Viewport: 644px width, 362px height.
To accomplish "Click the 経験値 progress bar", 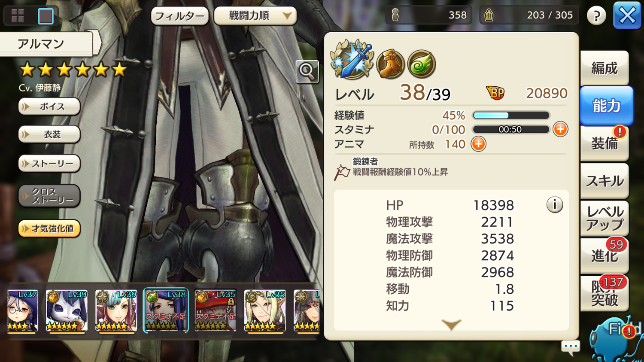I will [511, 115].
